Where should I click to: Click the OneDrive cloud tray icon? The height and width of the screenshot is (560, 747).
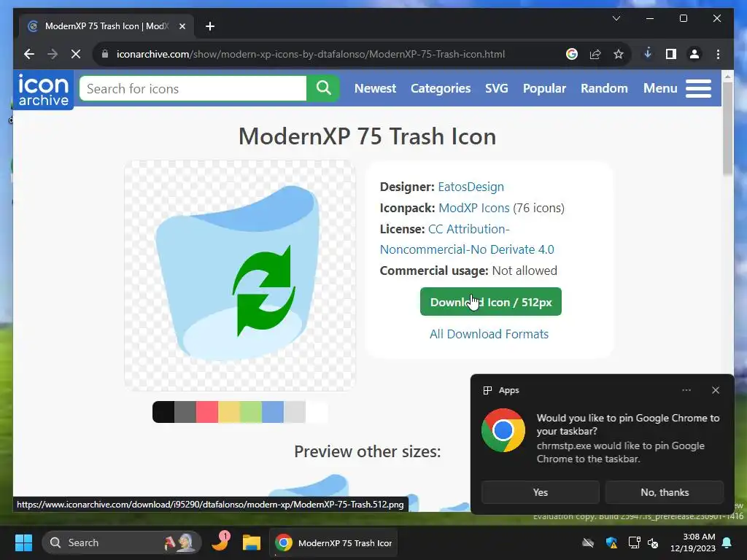(x=589, y=542)
